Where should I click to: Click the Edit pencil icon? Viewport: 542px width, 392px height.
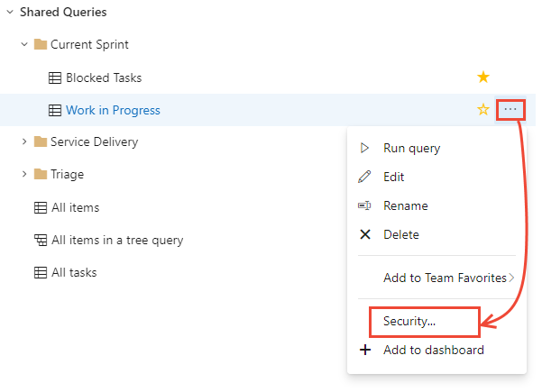[365, 177]
